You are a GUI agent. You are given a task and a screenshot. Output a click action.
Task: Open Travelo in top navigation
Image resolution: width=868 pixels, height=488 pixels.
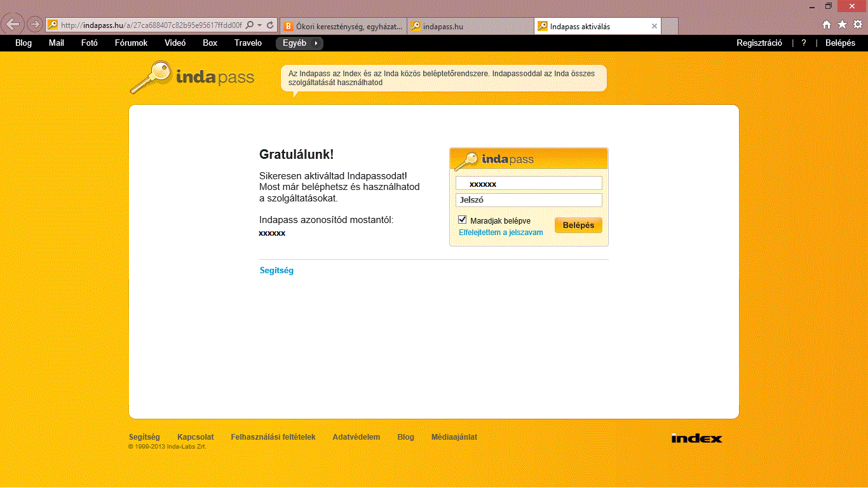pos(248,43)
